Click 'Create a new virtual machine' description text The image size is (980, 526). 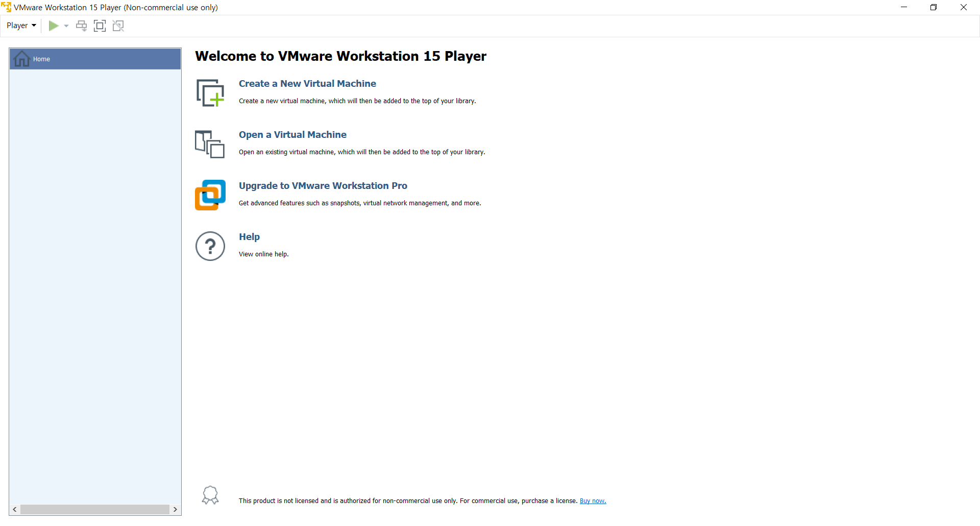[x=357, y=101]
